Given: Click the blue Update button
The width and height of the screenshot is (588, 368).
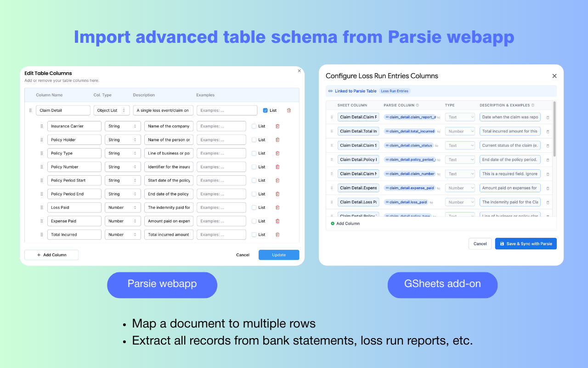Looking at the screenshot, I should 279,255.
